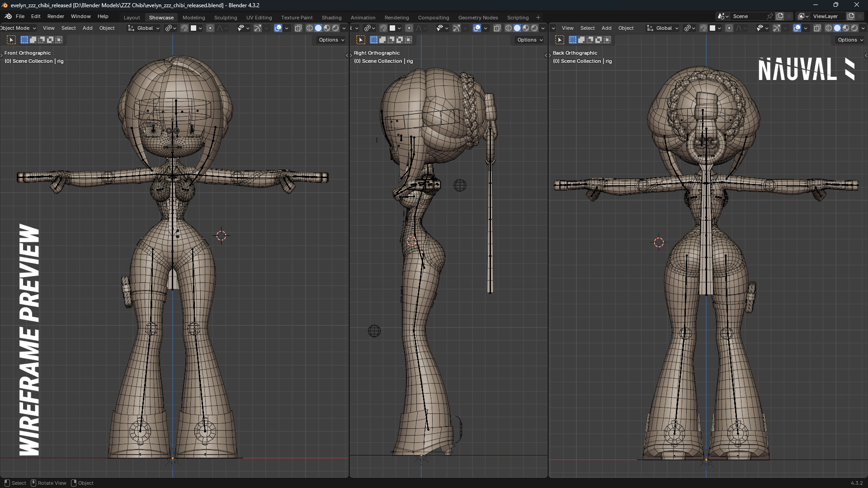Switch Front view to rendered shading
The width and height of the screenshot is (868, 488).
tap(335, 28)
